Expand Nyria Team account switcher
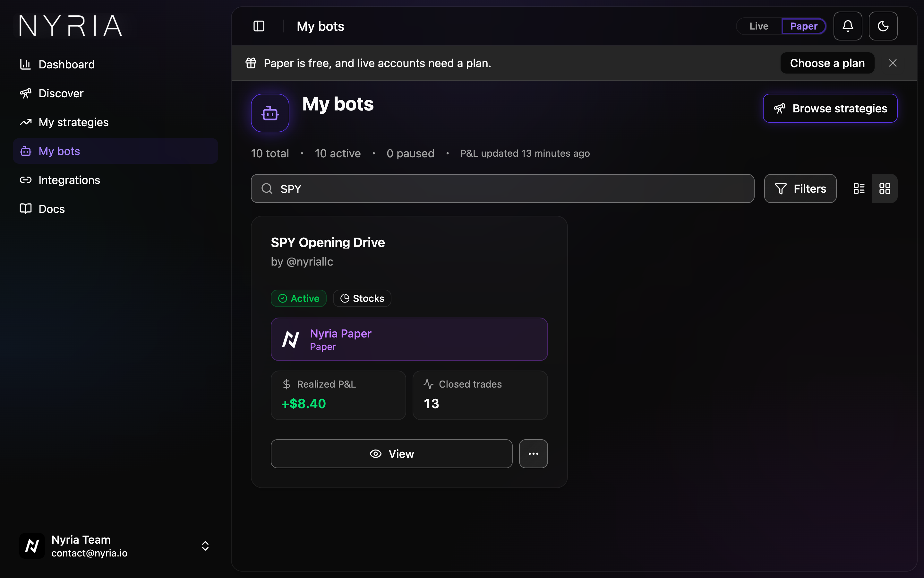924x578 pixels. tap(205, 546)
